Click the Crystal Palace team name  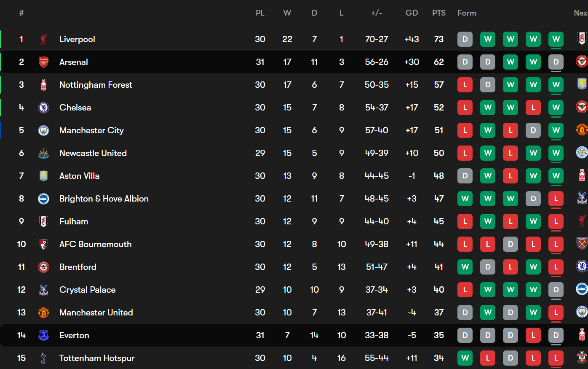click(87, 290)
